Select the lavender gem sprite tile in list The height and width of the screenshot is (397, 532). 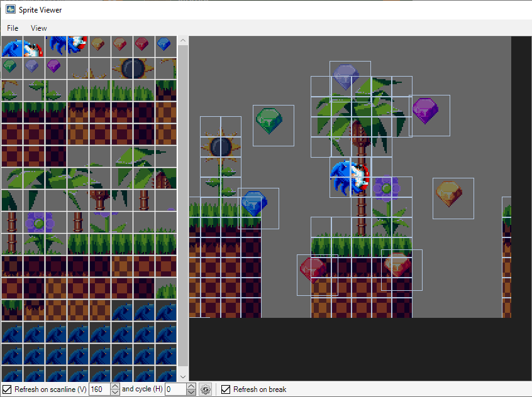(x=33, y=68)
